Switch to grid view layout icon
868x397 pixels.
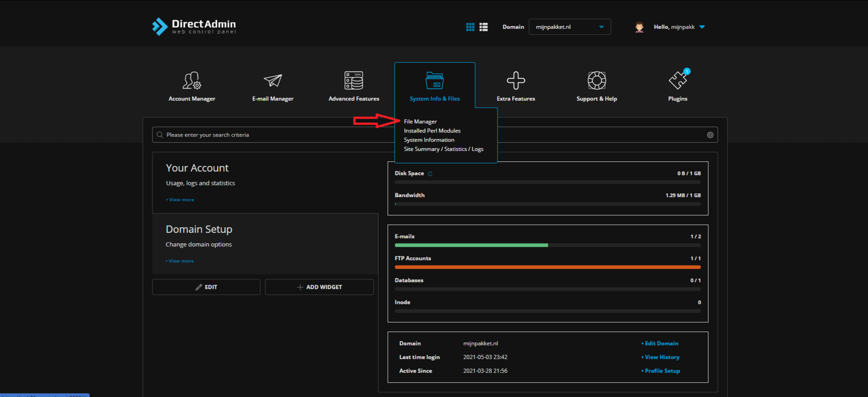[470, 27]
